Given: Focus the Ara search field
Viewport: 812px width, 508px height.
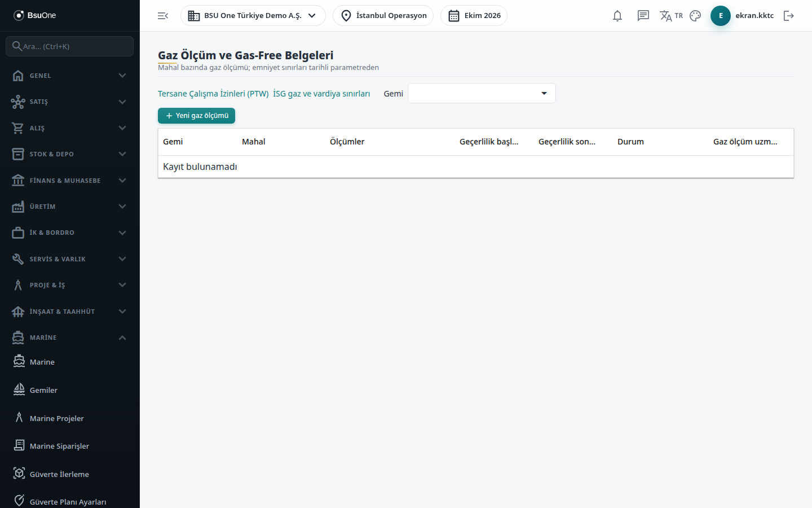Looking at the screenshot, I should pos(70,46).
